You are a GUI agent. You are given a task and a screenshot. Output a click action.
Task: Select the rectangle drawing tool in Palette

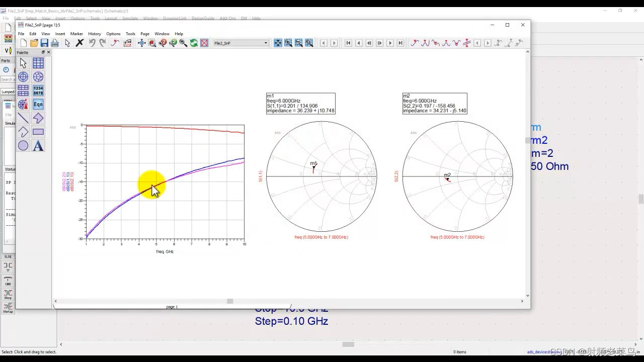(x=38, y=132)
